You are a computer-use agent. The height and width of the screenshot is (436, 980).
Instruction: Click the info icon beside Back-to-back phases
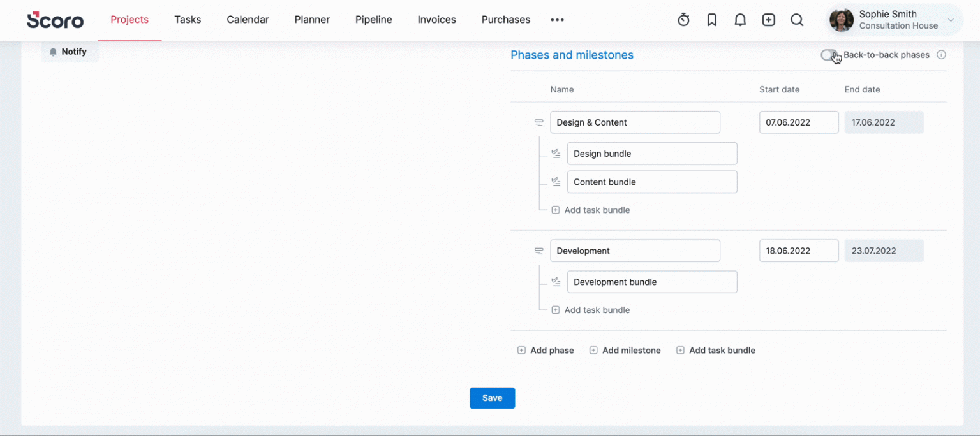click(941, 55)
